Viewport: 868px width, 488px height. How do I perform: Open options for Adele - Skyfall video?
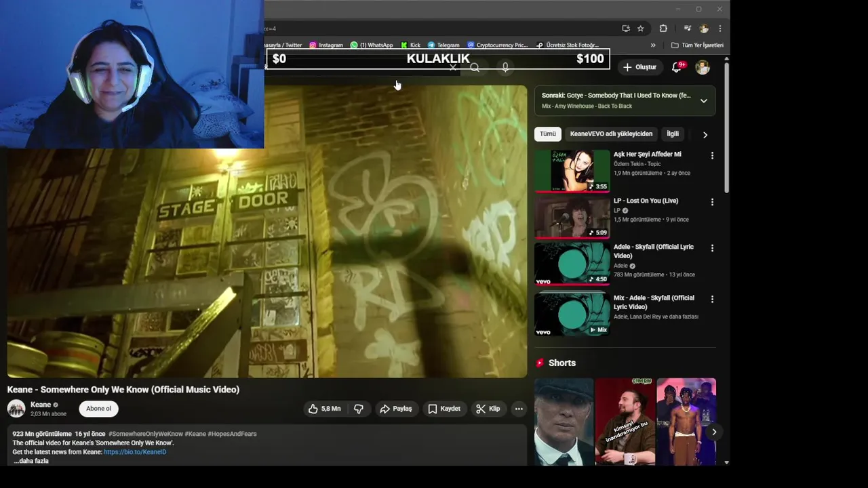(712, 248)
